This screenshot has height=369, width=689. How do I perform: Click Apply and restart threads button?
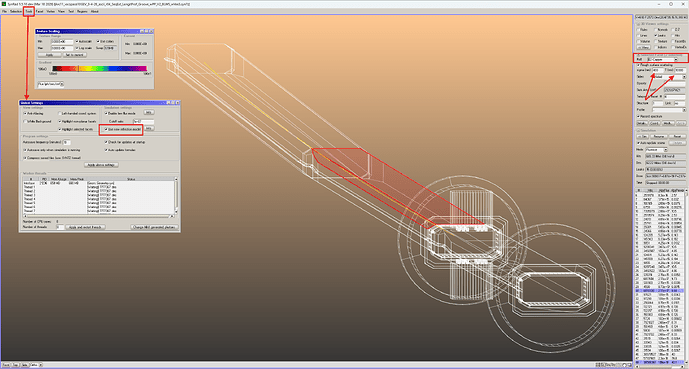[85, 227]
